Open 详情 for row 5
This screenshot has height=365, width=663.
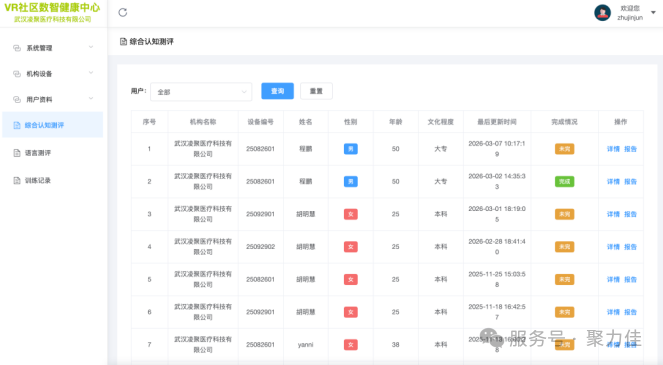613,279
